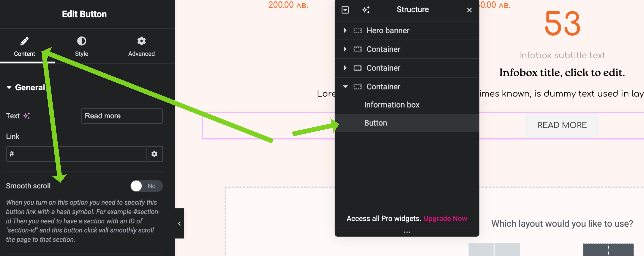Switch to the Style tab
The height and width of the screenshot is (256, 644).
[x=82, y=46]
